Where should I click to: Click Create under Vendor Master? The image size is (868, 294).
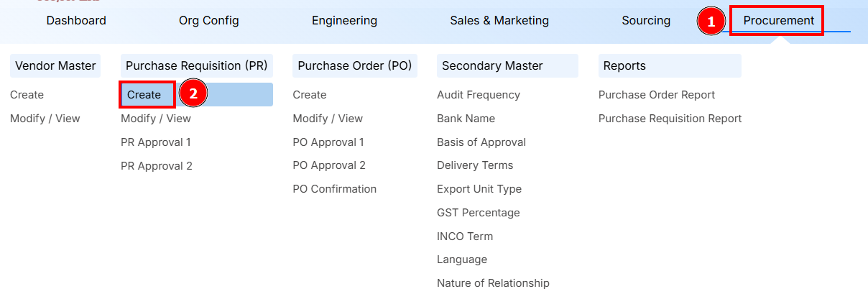point(27,95)
